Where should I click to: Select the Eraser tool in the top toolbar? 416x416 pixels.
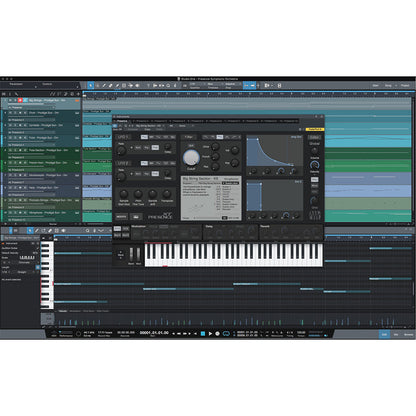pyautogui.click(x=111, y=85)
